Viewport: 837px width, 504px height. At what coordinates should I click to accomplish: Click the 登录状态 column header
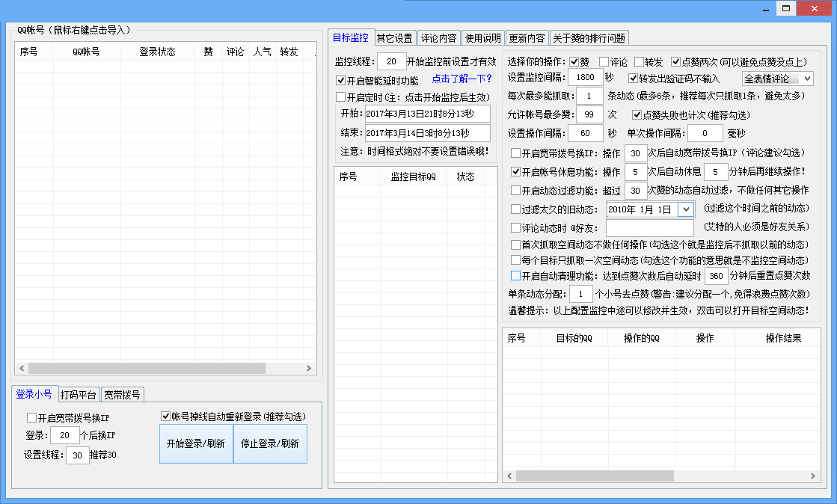[x=158, y=52]
